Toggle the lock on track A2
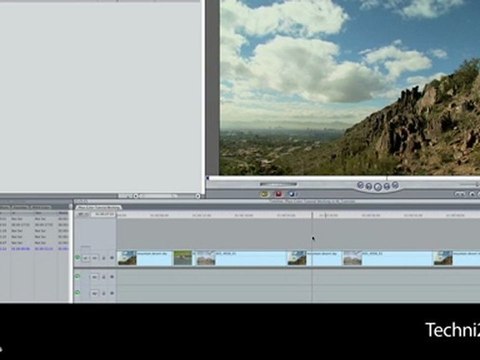This screenshot has width=480, height=360. (x=103, y=293)
